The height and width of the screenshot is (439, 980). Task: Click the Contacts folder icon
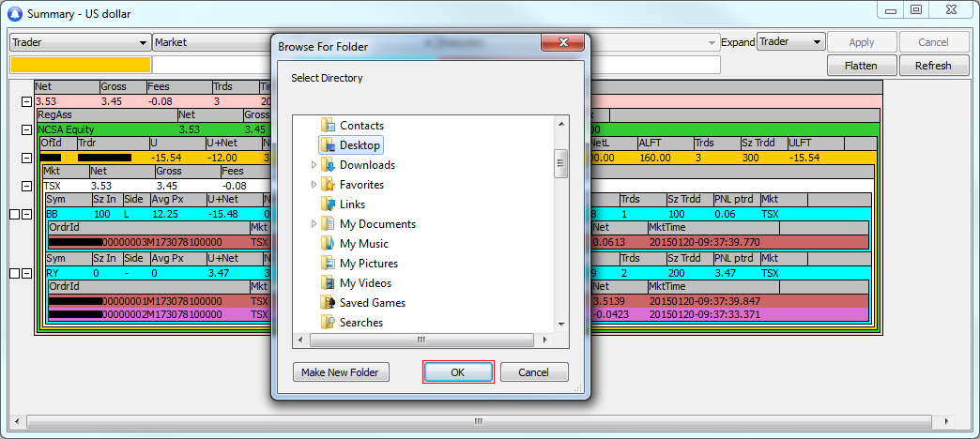(328, 126)
